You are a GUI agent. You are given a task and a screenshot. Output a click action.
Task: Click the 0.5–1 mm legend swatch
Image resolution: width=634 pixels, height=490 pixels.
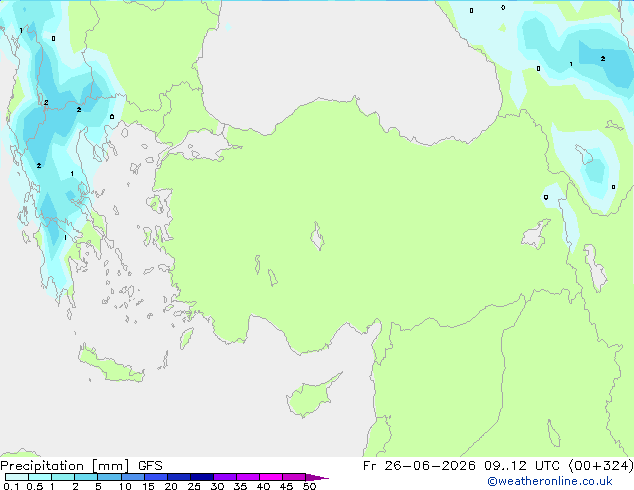40,477
